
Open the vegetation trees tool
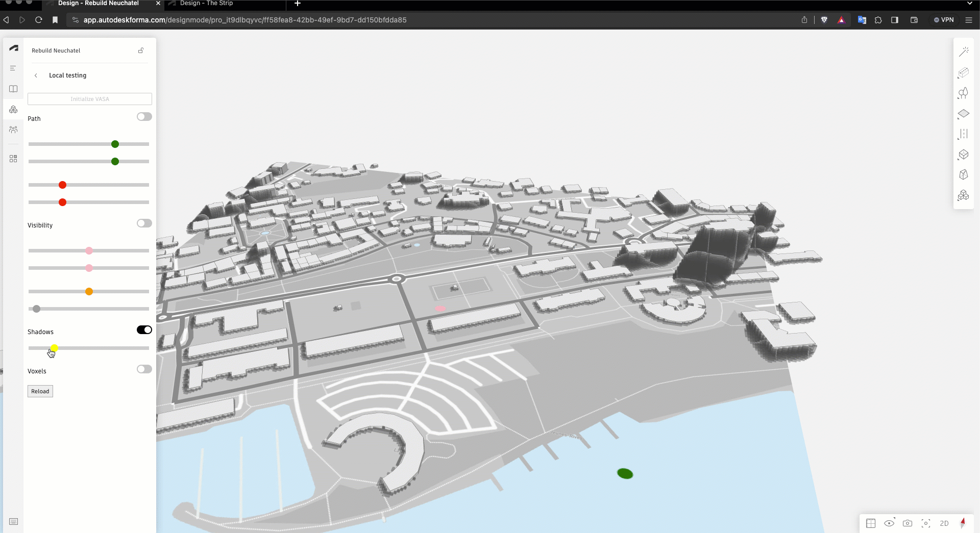[x=963, y=93]
